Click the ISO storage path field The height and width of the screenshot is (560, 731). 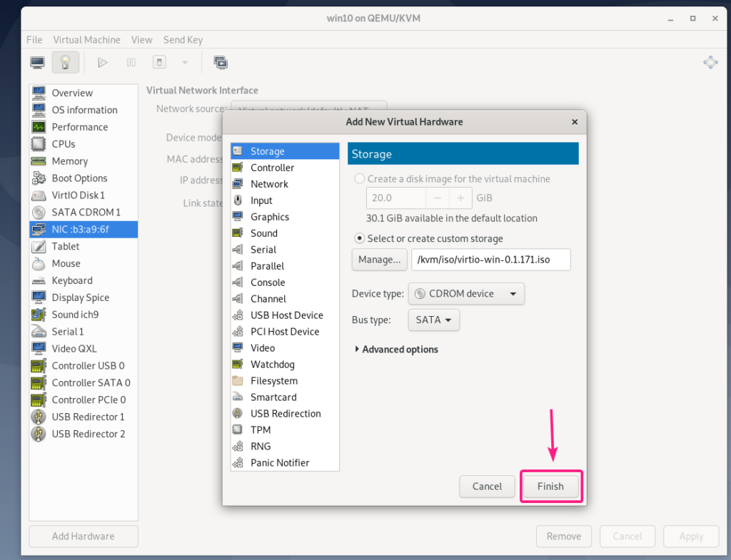(x=491, y=260)
